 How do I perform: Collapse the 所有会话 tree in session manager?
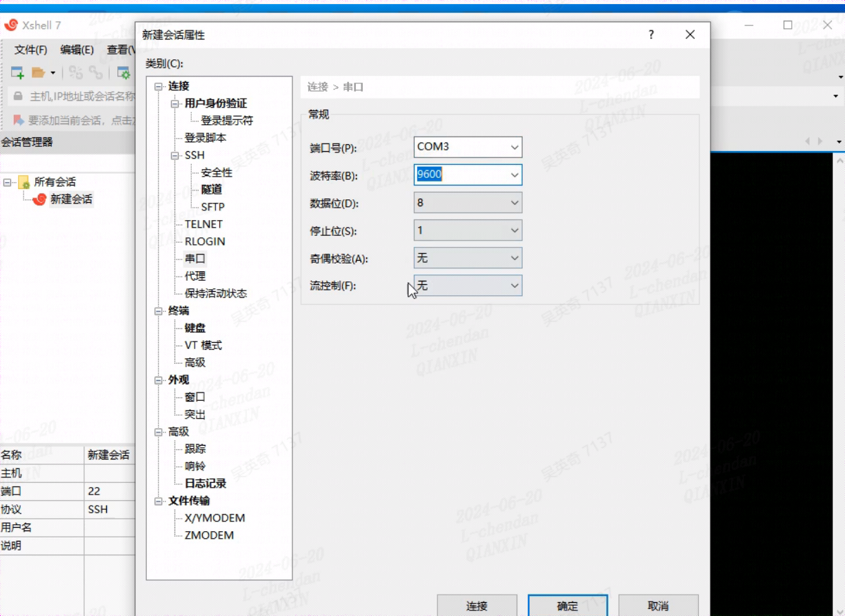(x=8, y=182)
